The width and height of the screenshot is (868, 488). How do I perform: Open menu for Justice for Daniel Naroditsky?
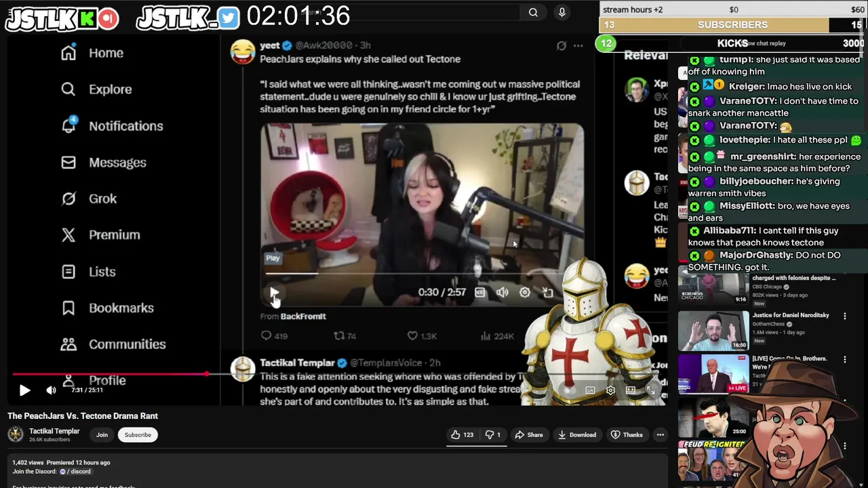[845, 317]
